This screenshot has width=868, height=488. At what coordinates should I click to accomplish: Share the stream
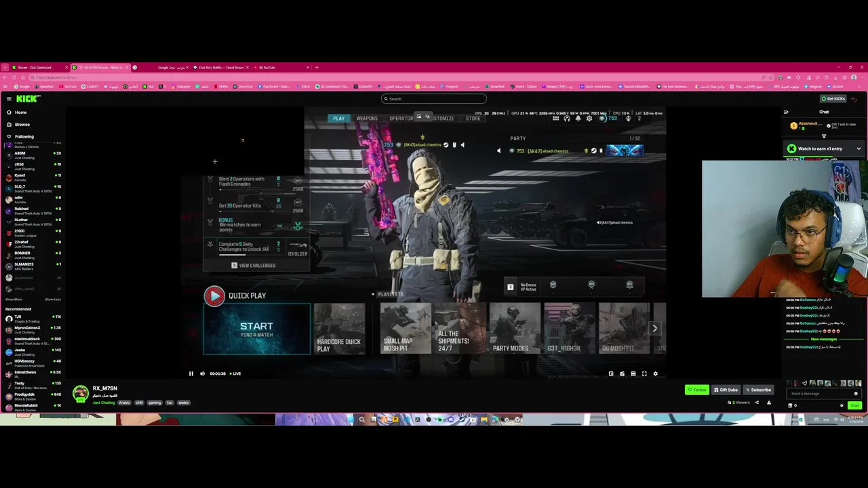[x=757, y=403]
